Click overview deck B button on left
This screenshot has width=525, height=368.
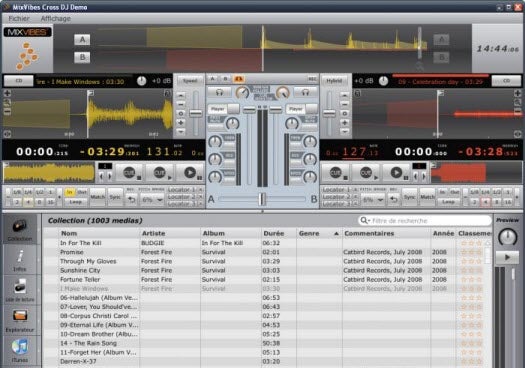point(82,57)
